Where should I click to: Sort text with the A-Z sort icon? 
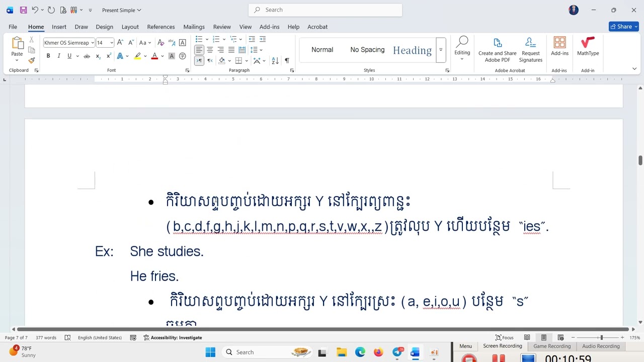coord(275,60)
